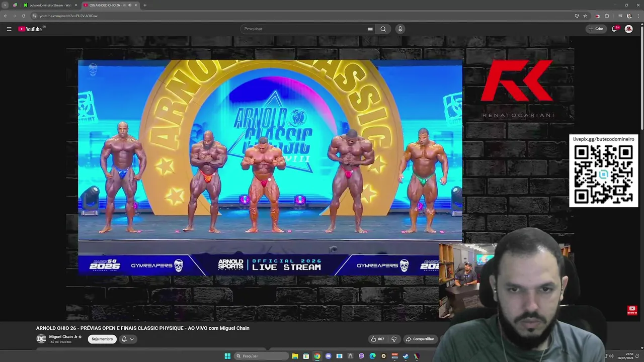Like the video showing 807
This screenshot has width=644, height=362.
pos(377,339)
